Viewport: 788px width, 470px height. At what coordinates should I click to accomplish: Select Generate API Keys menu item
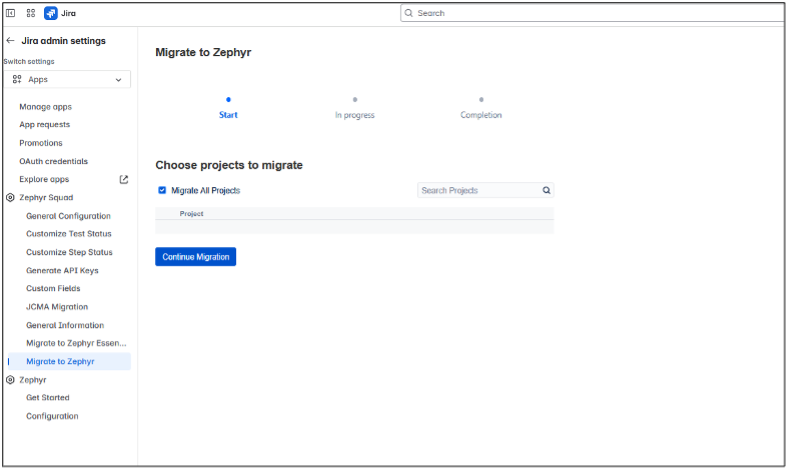[x=62, y=271]
